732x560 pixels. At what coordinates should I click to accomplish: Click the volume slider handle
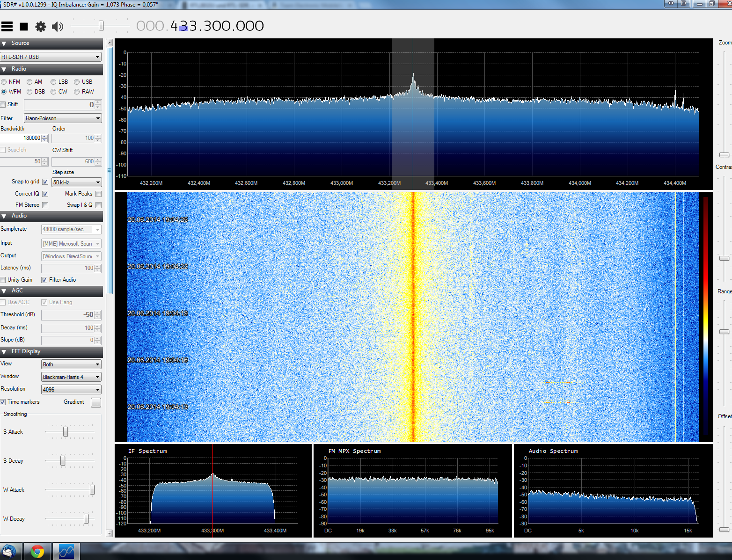pos(101,25)
